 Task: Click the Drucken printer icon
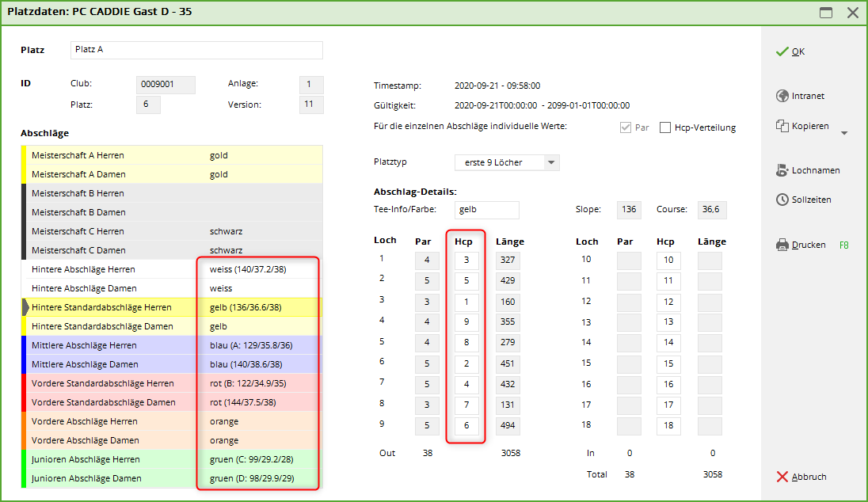point(782,245)
